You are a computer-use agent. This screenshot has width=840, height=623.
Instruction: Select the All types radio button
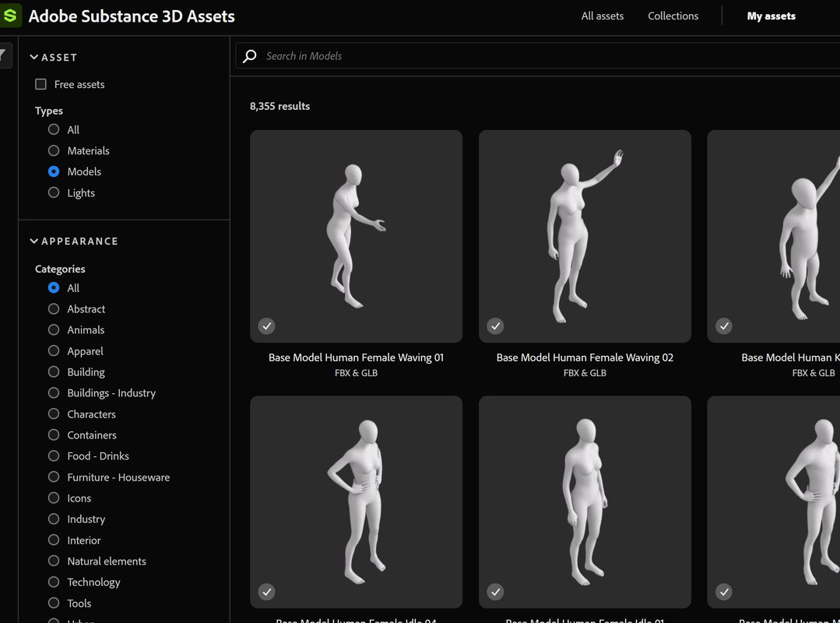(x=54, y=129)
